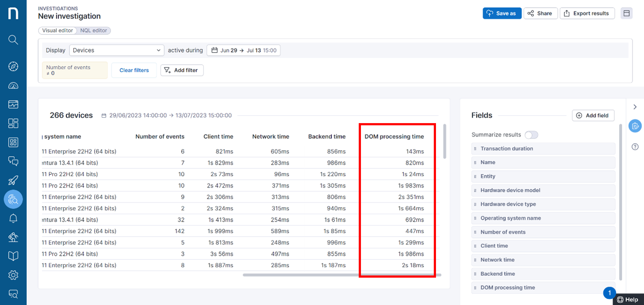Select the Investigations fingerprint icon in sidebar
This screenshot has height=305, width=644.
(x=13, y=199)
